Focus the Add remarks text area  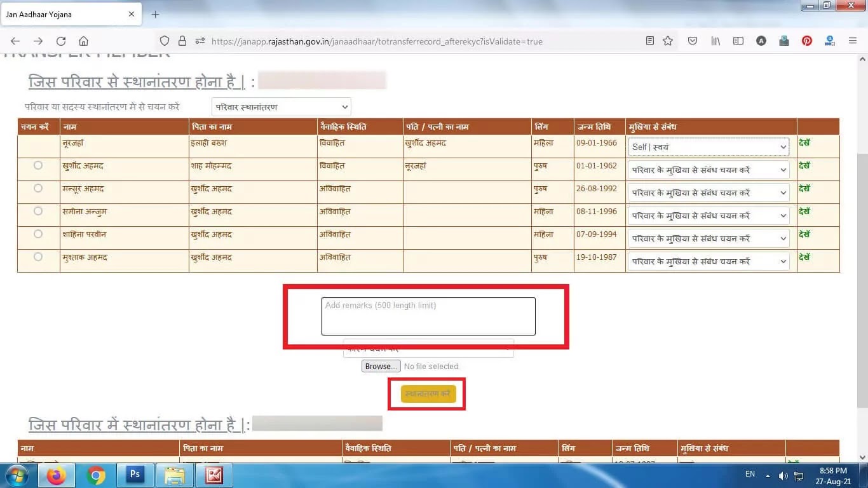(x=428, y=316)
